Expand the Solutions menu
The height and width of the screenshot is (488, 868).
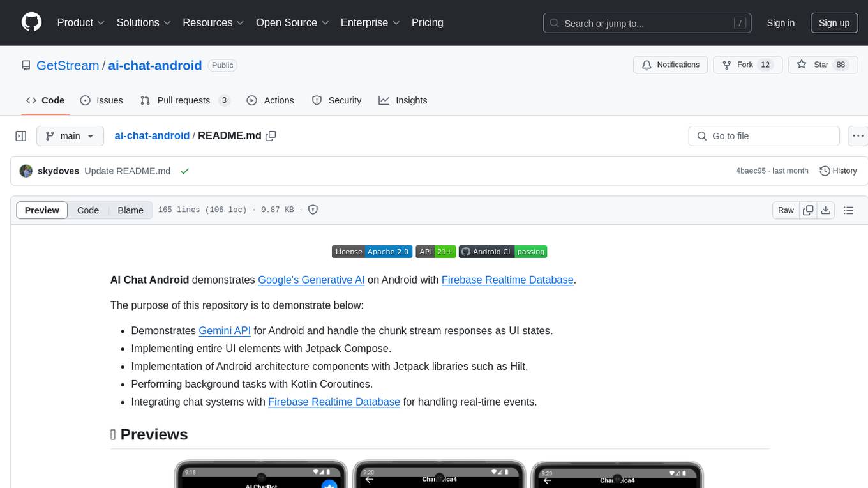click(x=144, y=22)
